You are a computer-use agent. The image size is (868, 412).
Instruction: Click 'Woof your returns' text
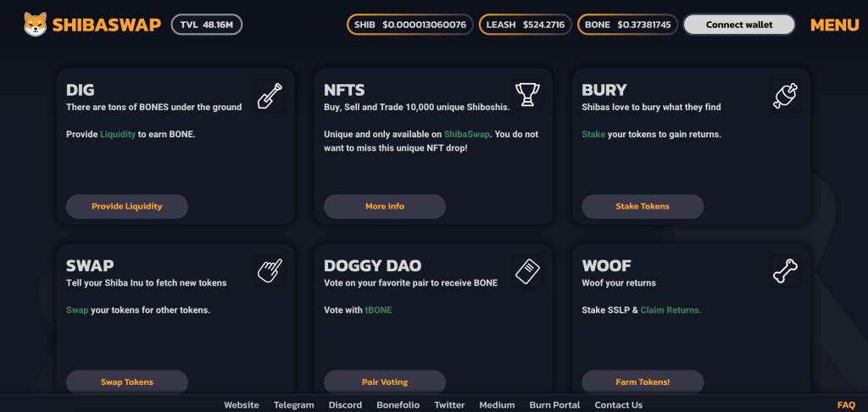[x=619, y=283]
